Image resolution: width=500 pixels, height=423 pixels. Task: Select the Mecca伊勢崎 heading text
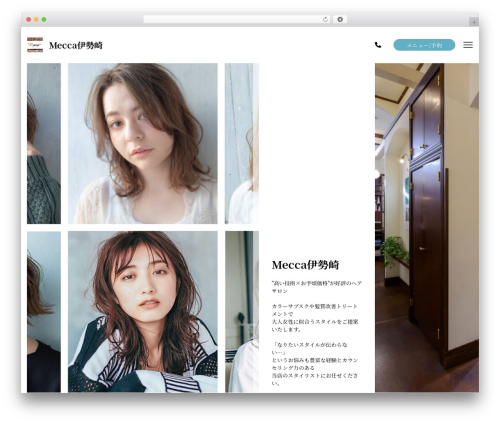click(x=305, y=265)
